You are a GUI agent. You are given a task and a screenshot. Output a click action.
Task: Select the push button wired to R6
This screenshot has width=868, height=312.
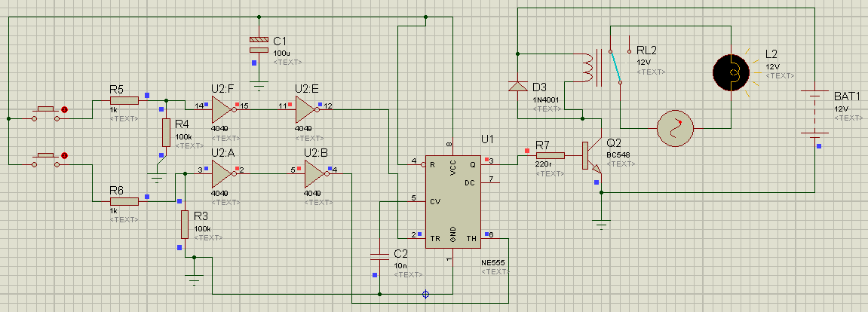click(x=46, y=160)
